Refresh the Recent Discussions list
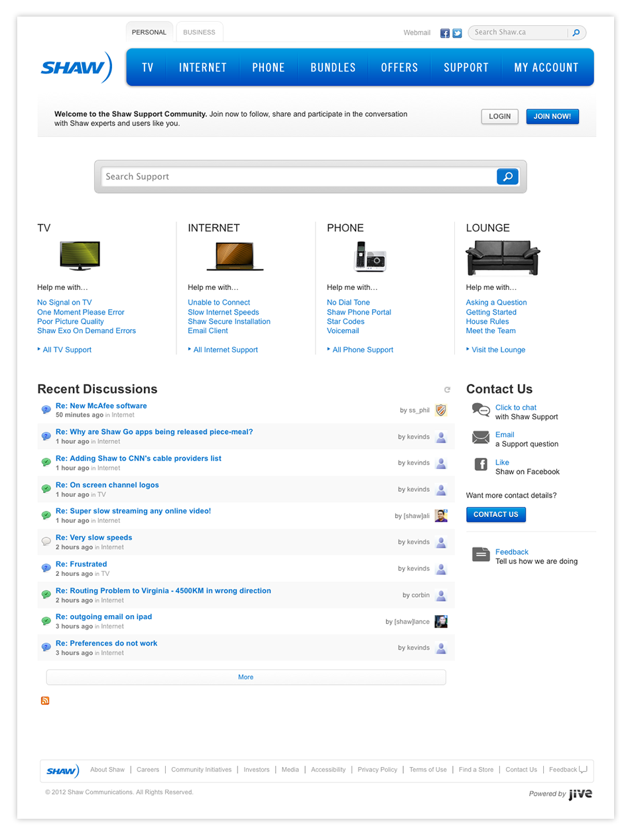The height and width of the screenshot is (840, 630). tap(448, 389)
